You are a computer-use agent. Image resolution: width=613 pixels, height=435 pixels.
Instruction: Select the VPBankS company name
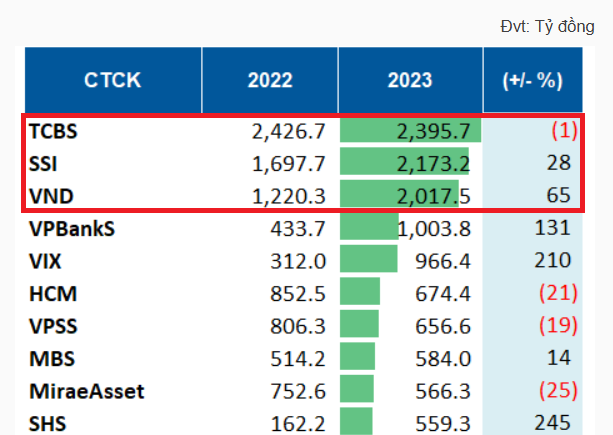[72, 229]
